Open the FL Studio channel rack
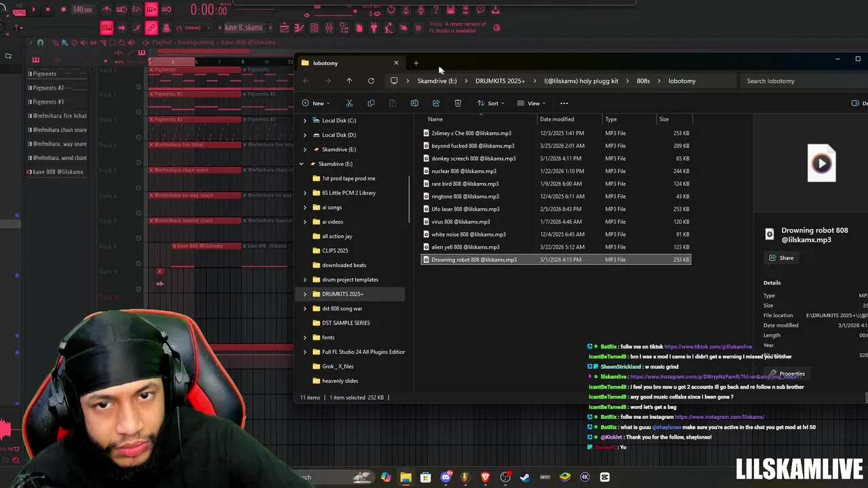The height and width of the screenshot is (488, 868). click(x=315, y=28)
